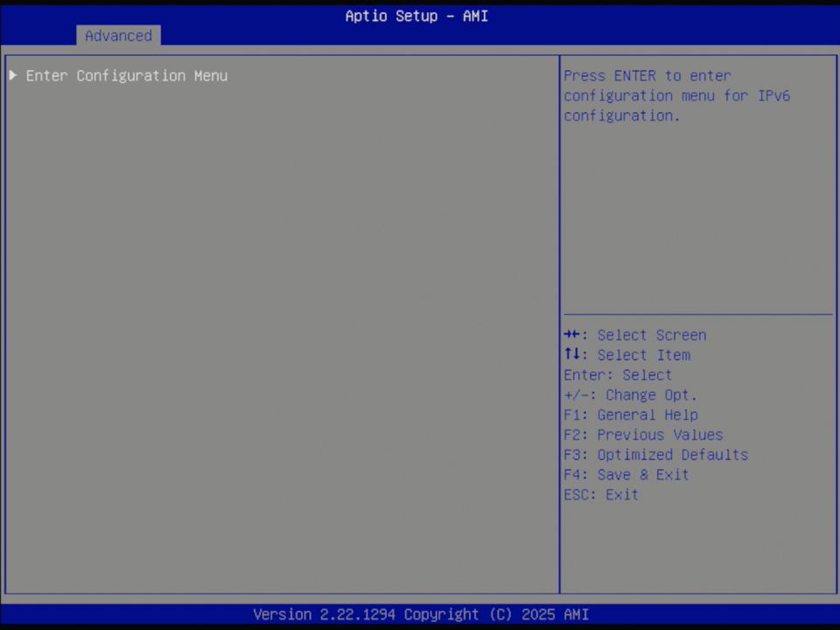Viewport: 840px width, 630px height.
Task: Click inside the right help pane
Action: click(x=697, y=219)
